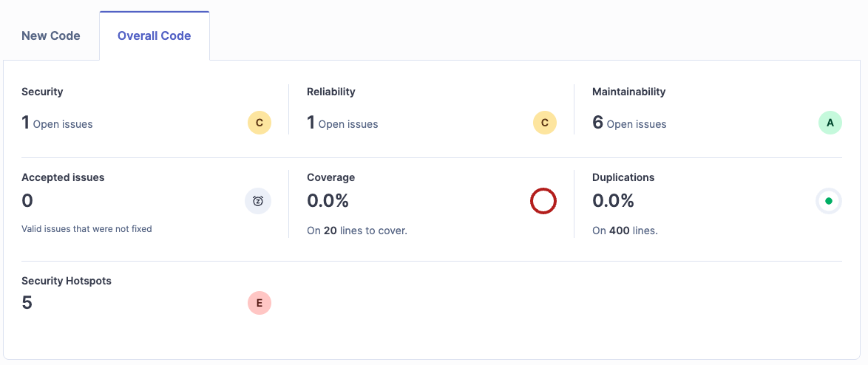Open the 5 Security Hotspots count
Screen dimensions: 868x365
(x=27, y=303)
